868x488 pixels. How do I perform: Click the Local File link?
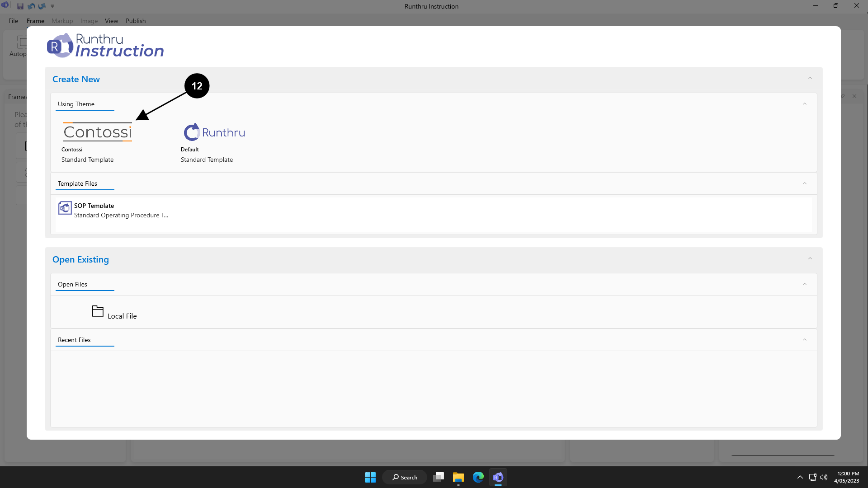click(122, 316)
